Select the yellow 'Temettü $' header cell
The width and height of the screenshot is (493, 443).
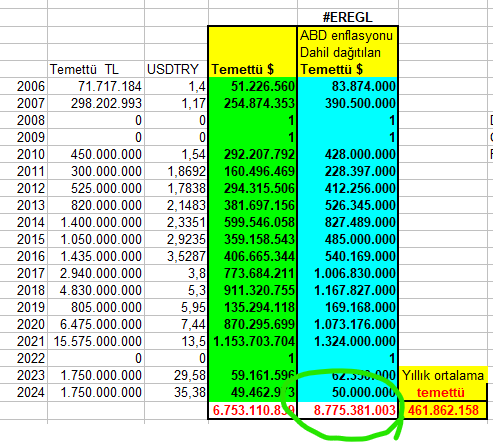(252, 69)
